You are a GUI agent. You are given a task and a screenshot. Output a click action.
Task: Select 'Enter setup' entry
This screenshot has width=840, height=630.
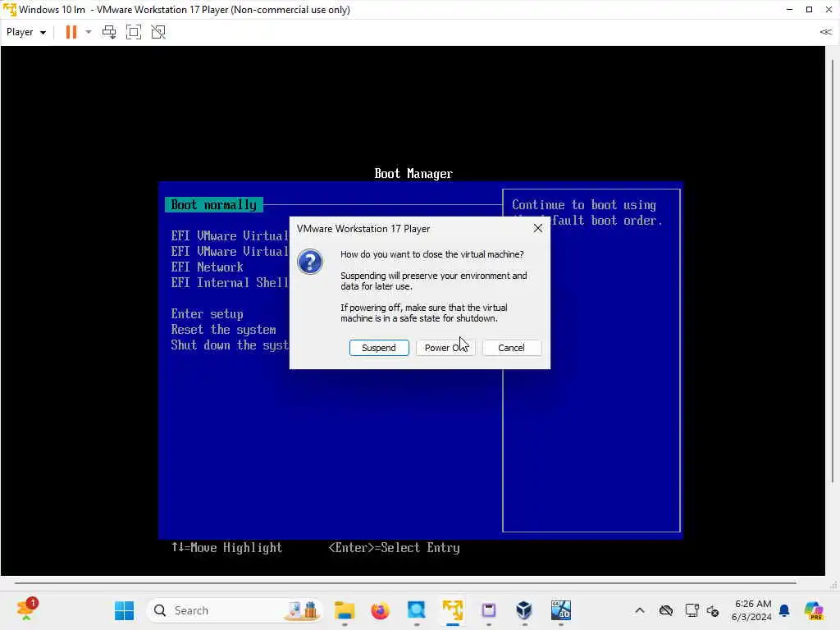point(207,314)
